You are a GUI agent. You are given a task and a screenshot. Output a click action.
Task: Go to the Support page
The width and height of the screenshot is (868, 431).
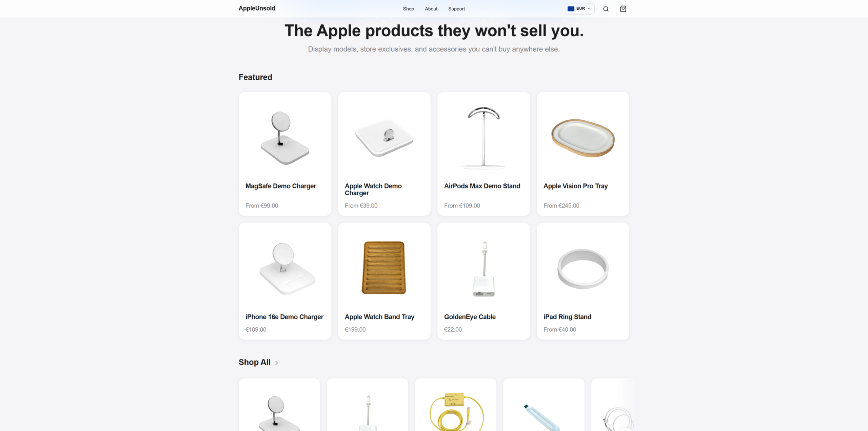tap(456, 9)
